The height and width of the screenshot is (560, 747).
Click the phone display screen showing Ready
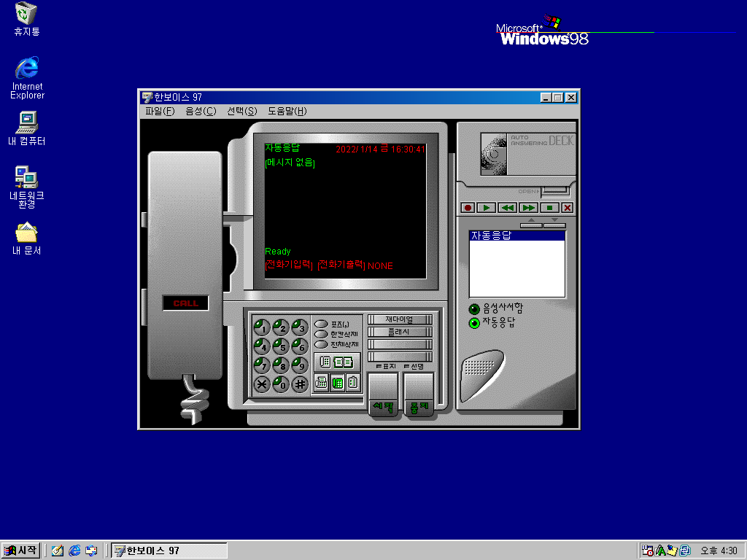345,211
